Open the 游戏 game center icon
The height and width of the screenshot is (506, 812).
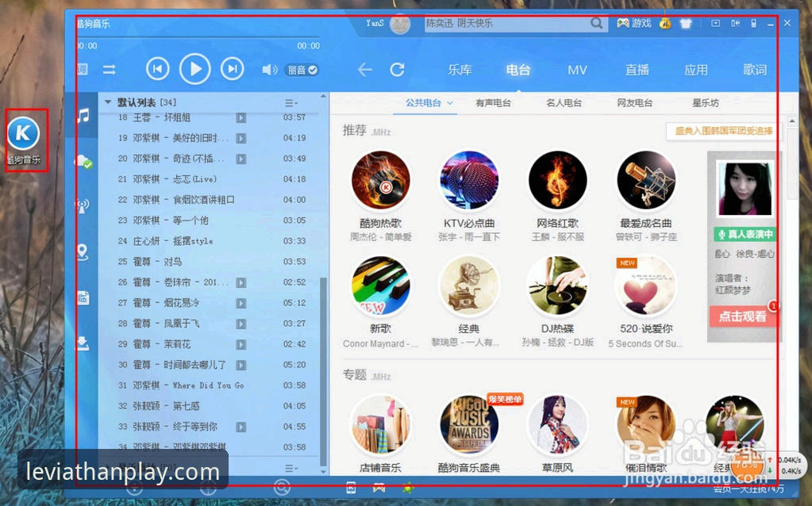click(x=634, y=23)
